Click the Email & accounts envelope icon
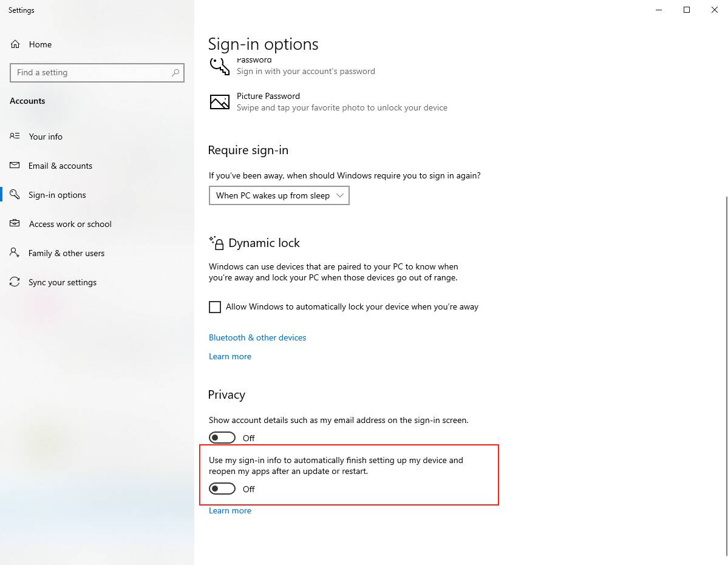This screenshot has width=728, height=565. pyautogui.click(x=15, y=166)
